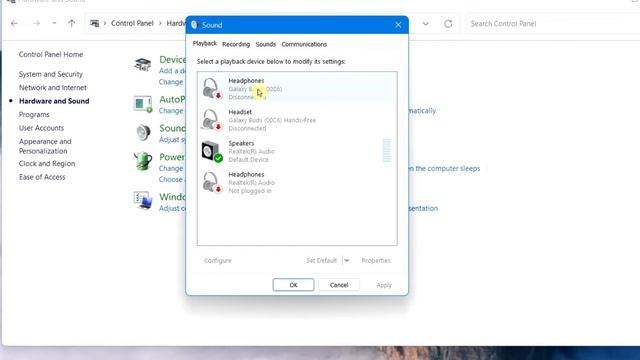The width and height of the screenshot is (640, 360).
Task: Open the Sound category speaker icon
Action: click(x=143, y=133)
